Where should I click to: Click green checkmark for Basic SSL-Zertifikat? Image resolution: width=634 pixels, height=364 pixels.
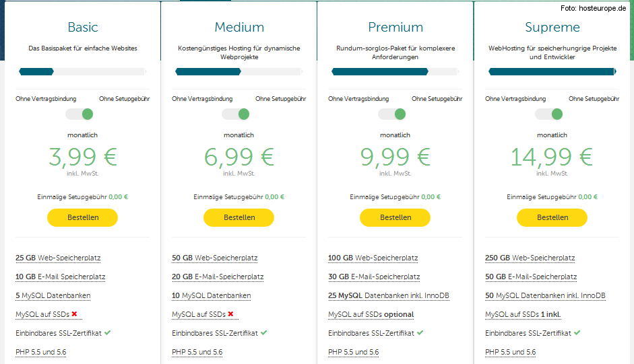tap(108, 333)
